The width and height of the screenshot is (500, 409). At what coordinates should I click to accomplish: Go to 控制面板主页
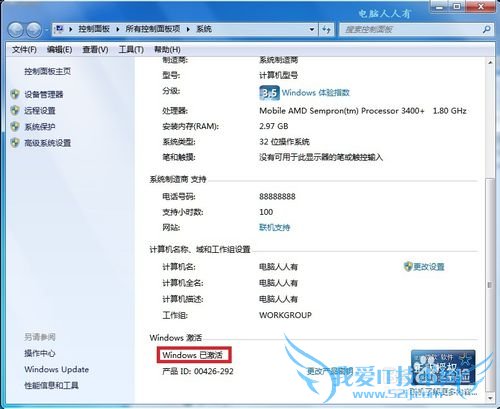47,71
